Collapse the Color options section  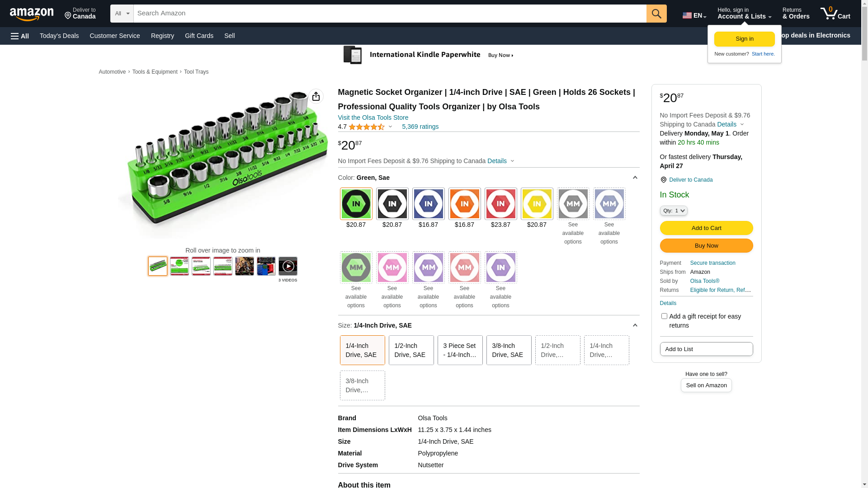(635, 178)
